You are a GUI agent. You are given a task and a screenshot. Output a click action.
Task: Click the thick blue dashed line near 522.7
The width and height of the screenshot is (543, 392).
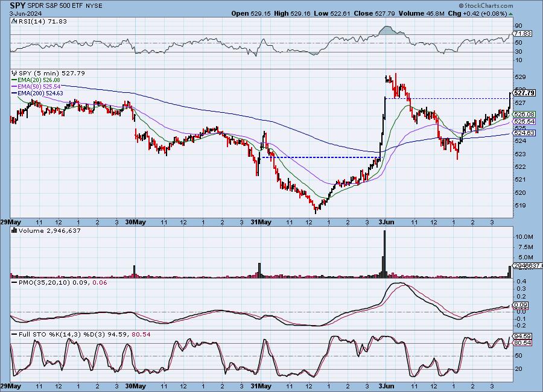click(321, 157)
